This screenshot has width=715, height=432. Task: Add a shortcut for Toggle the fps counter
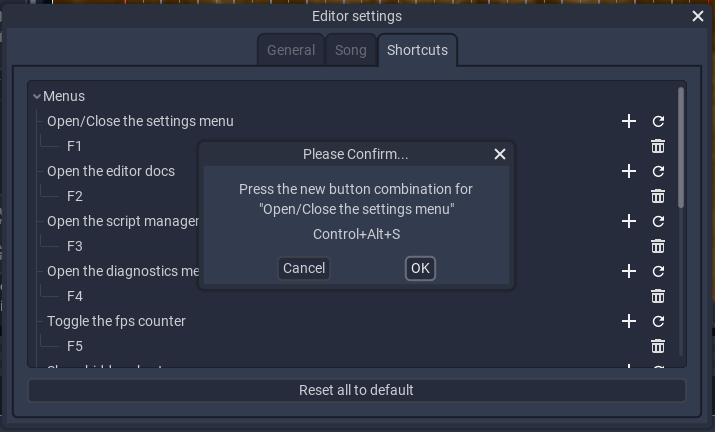click(x=629, y=321)
